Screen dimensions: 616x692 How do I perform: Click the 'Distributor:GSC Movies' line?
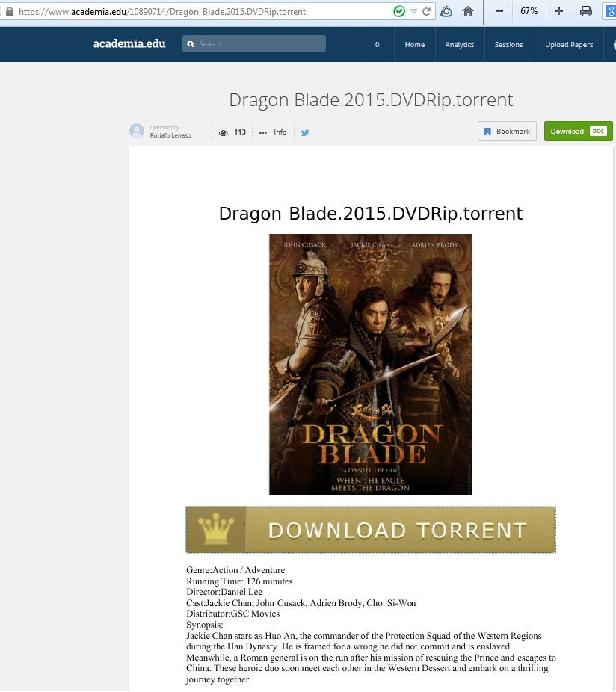tap(232, 614)
